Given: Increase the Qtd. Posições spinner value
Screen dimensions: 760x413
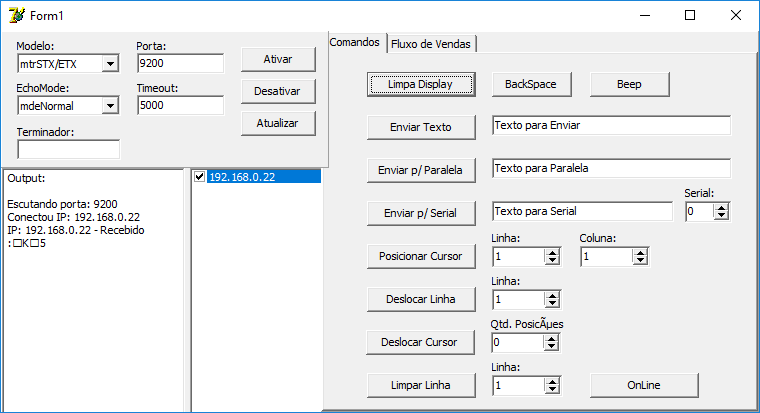Looking at the screenshot, I should pyautogui.click(x=551, y=339).
